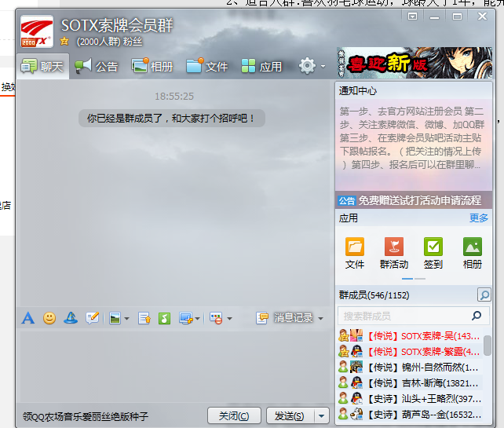The width and height of the screenshot is (504, 428).
Task: Click the SOTX索牌会员群 group title
Action: [117, 25]
